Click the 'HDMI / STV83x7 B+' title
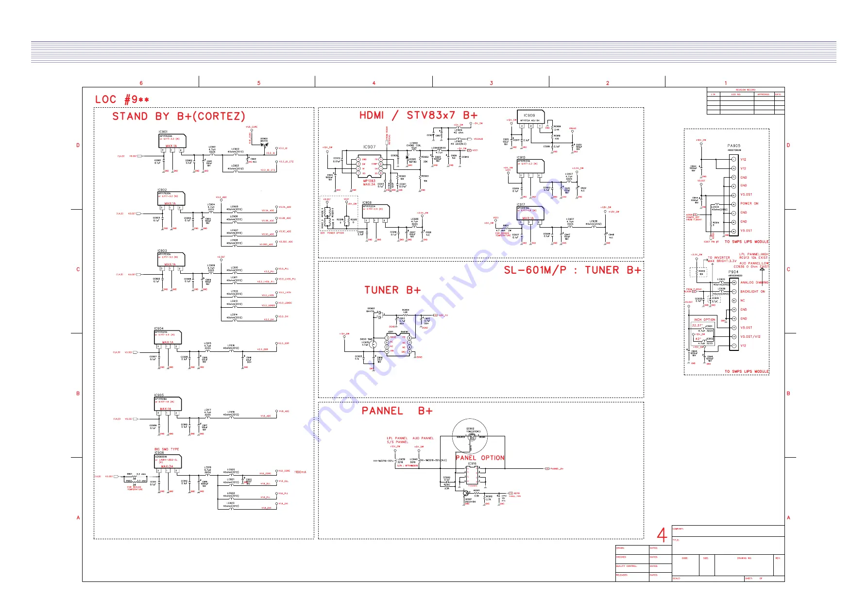 coord(418,116)
